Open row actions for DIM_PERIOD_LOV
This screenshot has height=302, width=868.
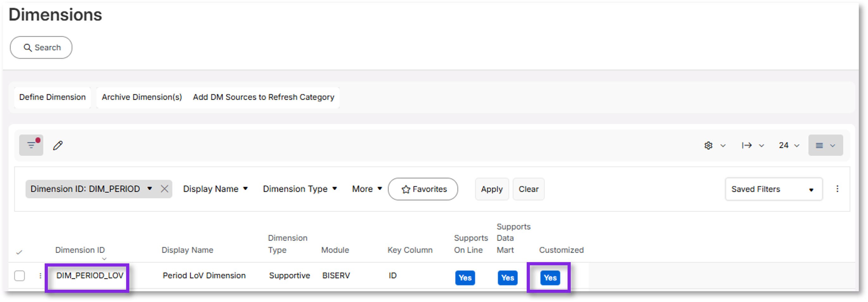coord(40,275)
